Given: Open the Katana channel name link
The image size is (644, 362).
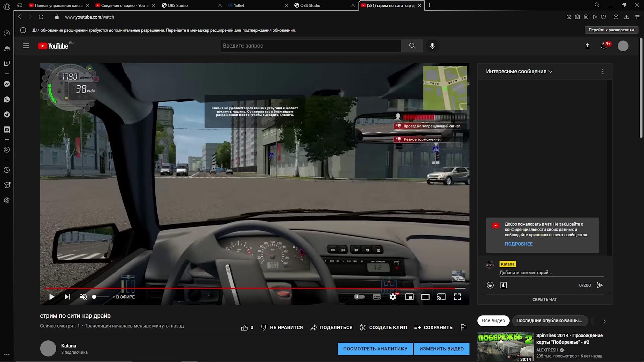Looking at the screenshot, I should click(x=69, y=346).
